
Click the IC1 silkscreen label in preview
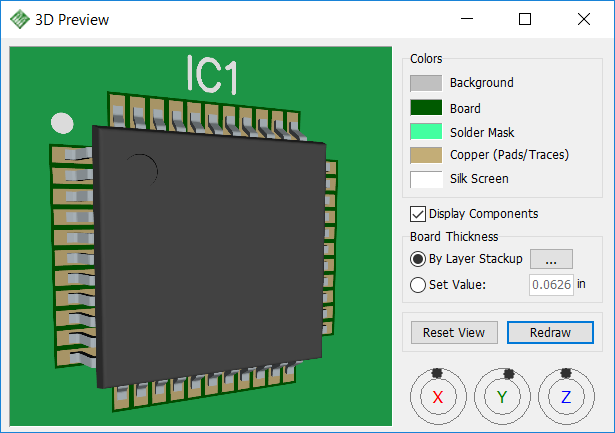pyautogui.click(x=212, y=75)
